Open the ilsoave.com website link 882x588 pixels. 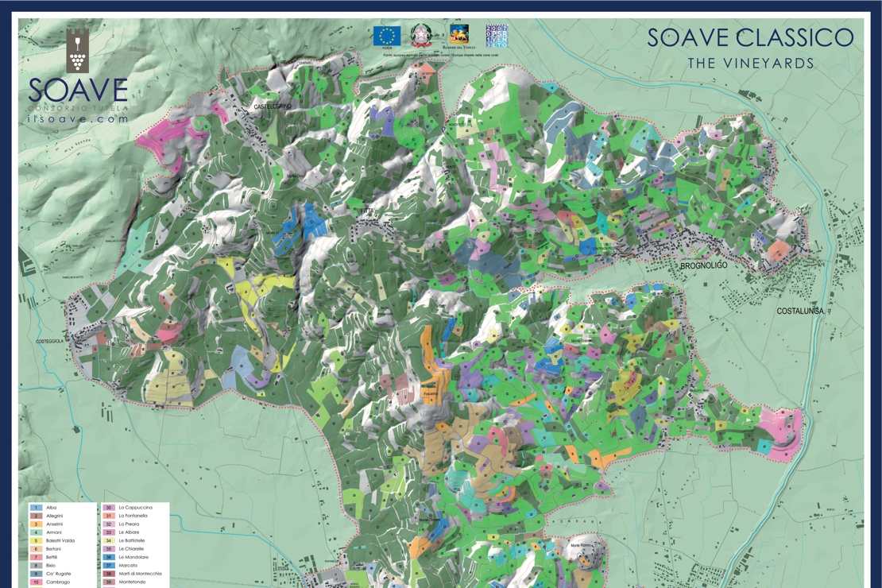coord(78,118)
